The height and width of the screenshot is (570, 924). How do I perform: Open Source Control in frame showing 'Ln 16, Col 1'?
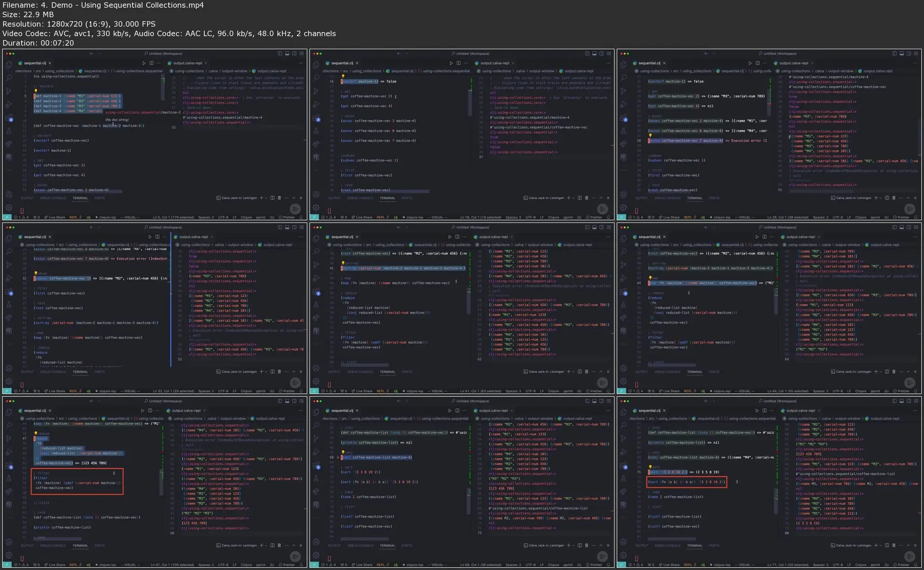pyautogui.click(x=316, y=91)
